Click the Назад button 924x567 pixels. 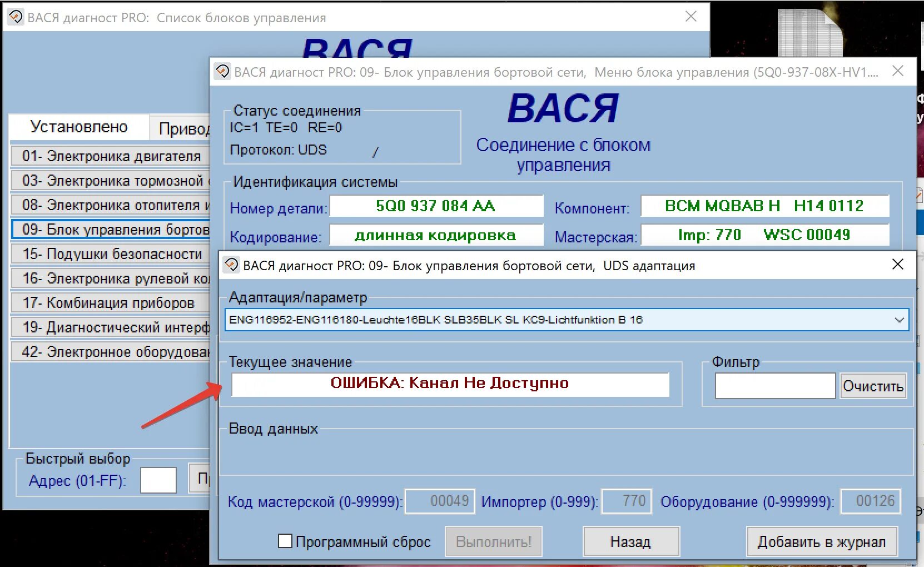point(630,541)
